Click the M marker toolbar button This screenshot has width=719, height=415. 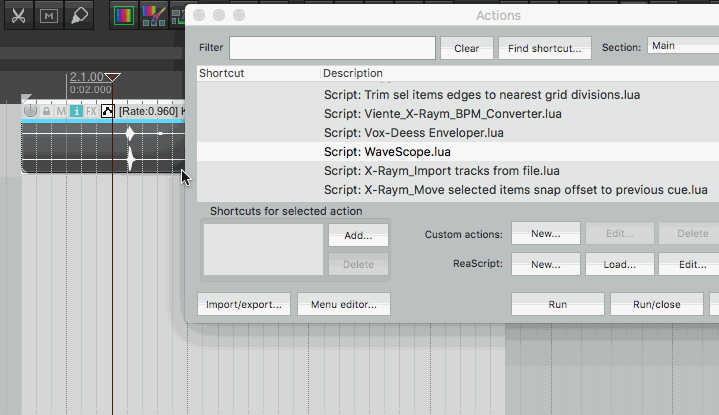tap(48, 16)
